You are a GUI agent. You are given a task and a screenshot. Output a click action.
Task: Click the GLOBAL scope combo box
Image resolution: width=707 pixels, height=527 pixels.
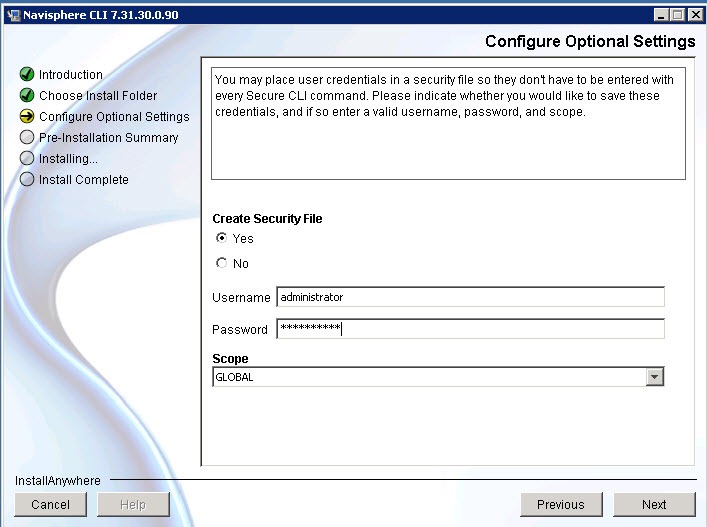pyautogui.click(x=429, y=377)
